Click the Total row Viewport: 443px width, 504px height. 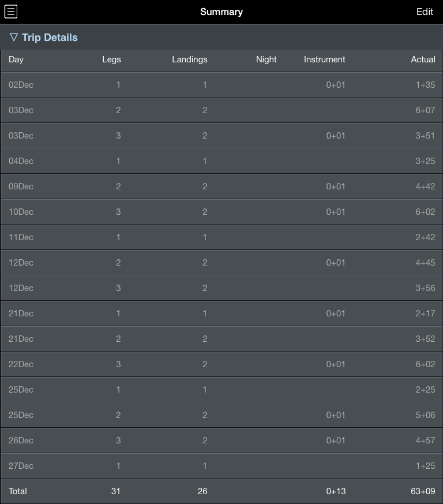point(221,491)
